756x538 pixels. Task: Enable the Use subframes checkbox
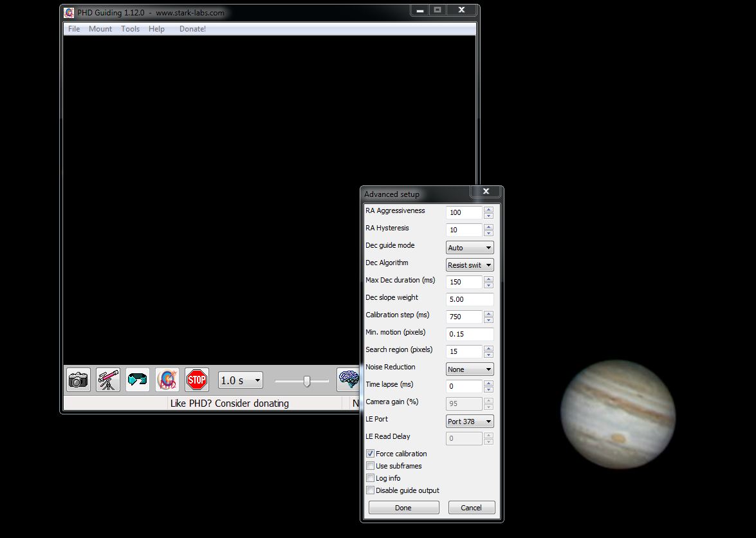coord(371,466)
